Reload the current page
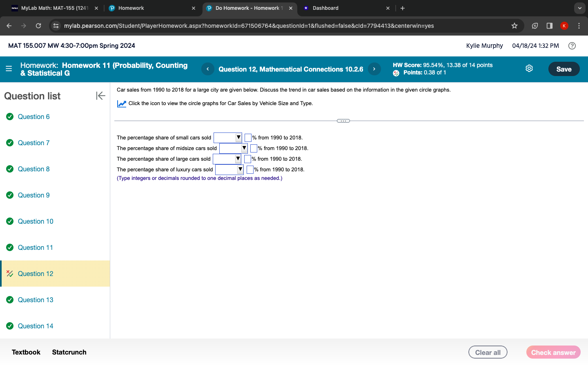Image resolution: width=588 pixels, height=368 pixels. pyautogui.click(x=38, y=25)
